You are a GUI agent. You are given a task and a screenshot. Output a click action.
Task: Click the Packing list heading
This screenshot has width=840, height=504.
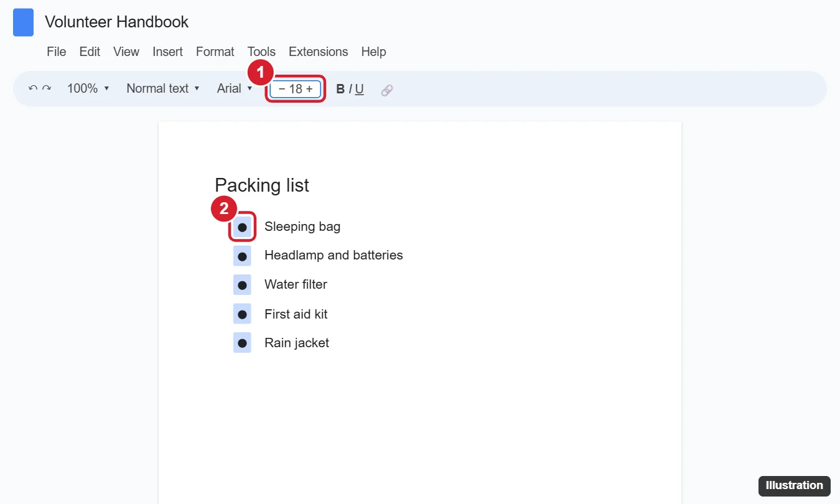262,185
